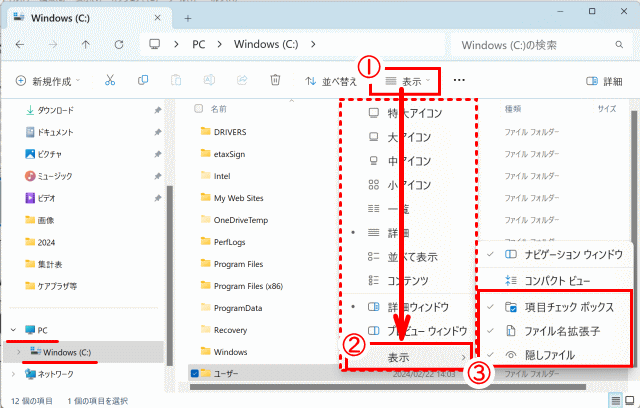Viewport: 640px width, 408px height.
Task: Collapse the PC tree node chevron
Action: tap(13, 330)
